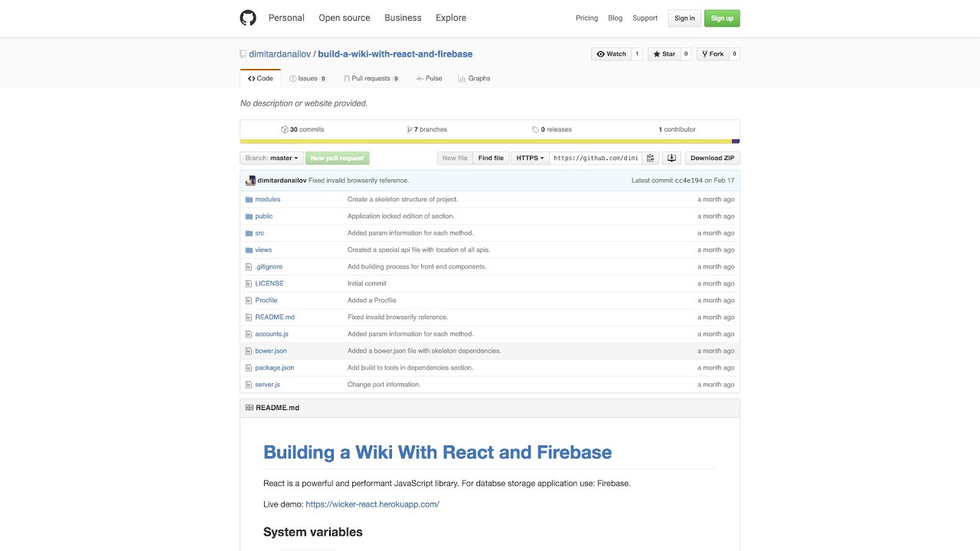Image resolution: width=980 pixels, height=551 pixels.
Task: Click the bower.json file icon
Action: pyautogui.click(x=248, y=351)
